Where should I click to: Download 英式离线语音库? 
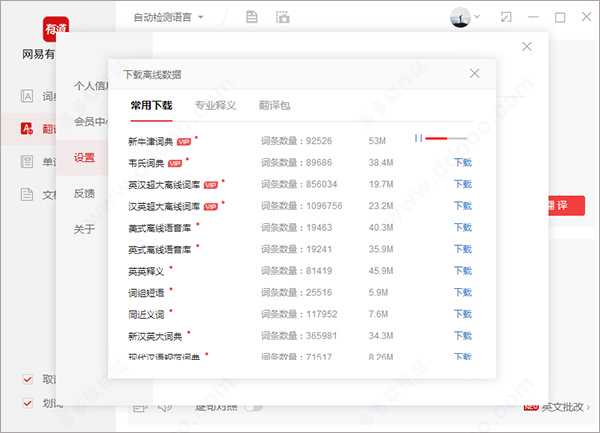pyautogui.click(x=463, y=249)
